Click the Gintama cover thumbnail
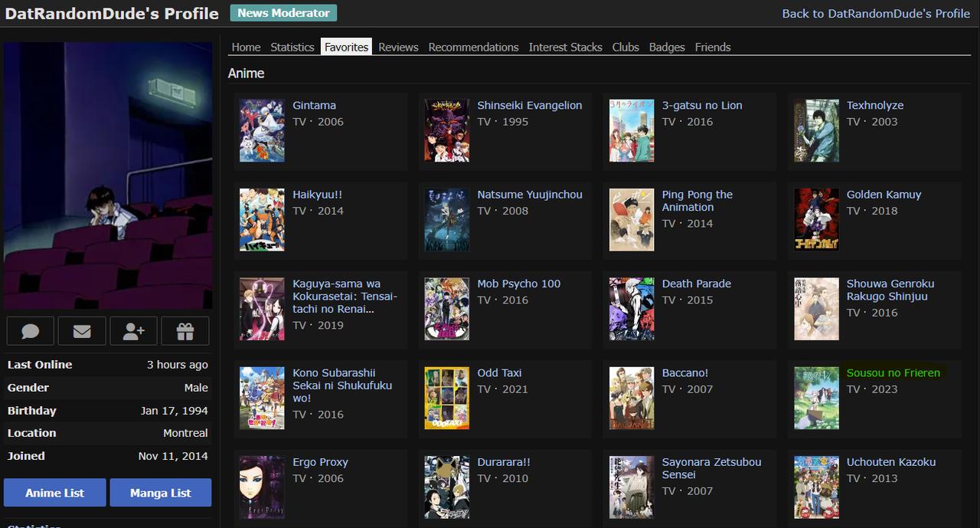 [x=262, y=130]
